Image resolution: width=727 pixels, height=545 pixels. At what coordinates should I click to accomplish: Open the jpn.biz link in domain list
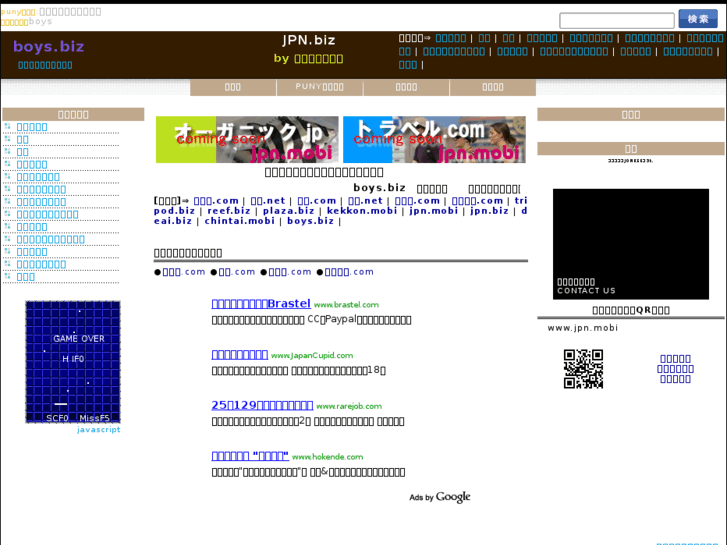tap(489, 211)
